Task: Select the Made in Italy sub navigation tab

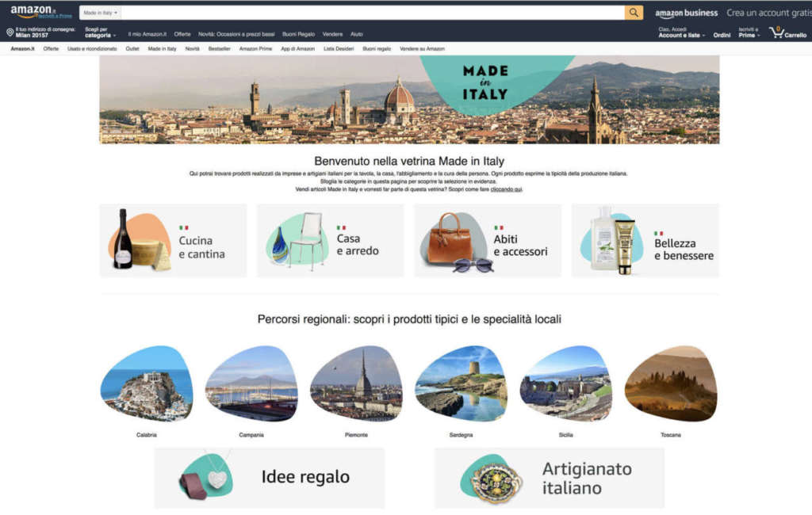Action: click(162, 48)
